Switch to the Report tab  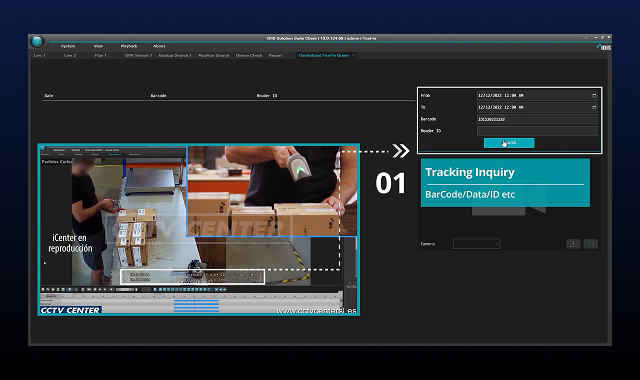pyautogui.click(x=275, y=55)
